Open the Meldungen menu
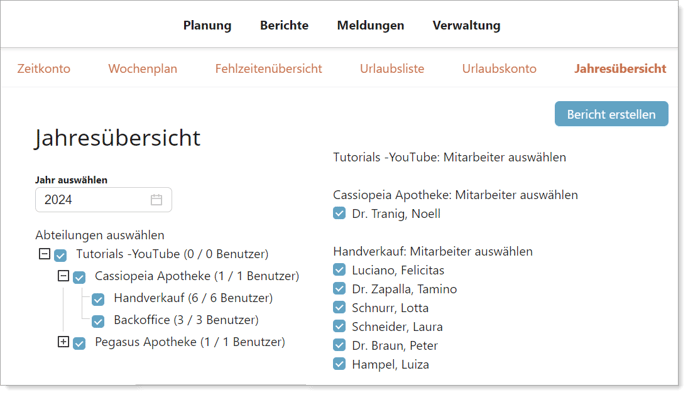The height and width of the screenshot is (395, 688). click(x=371, y=25)
